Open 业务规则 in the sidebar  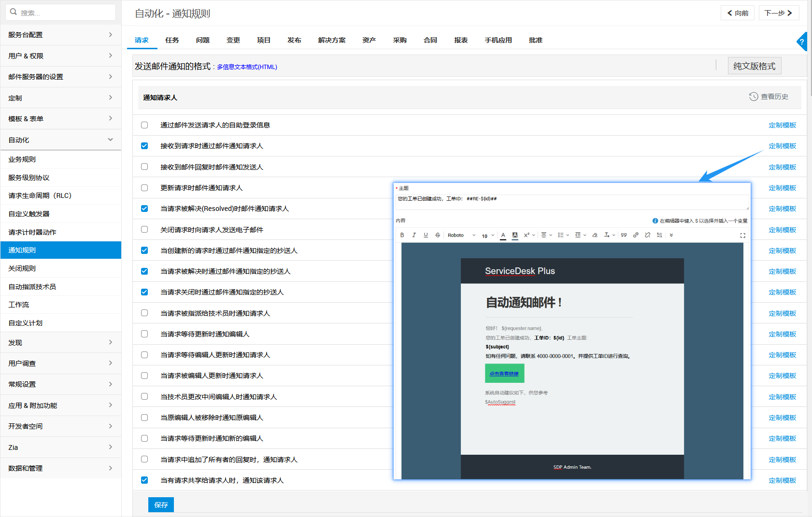pyautogui.click(x=61, y=159)
